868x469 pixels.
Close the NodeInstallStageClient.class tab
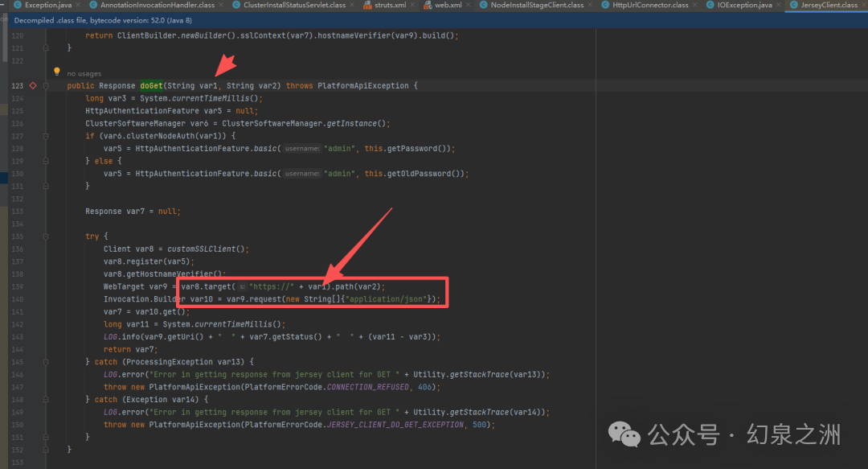590,5
